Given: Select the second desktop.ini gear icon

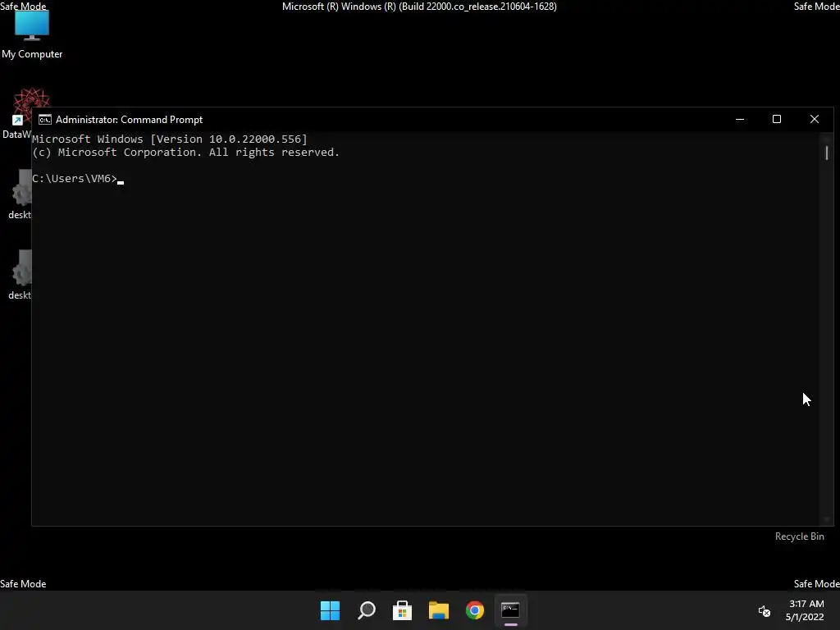Looking at the screenshot, I should 21,274.
